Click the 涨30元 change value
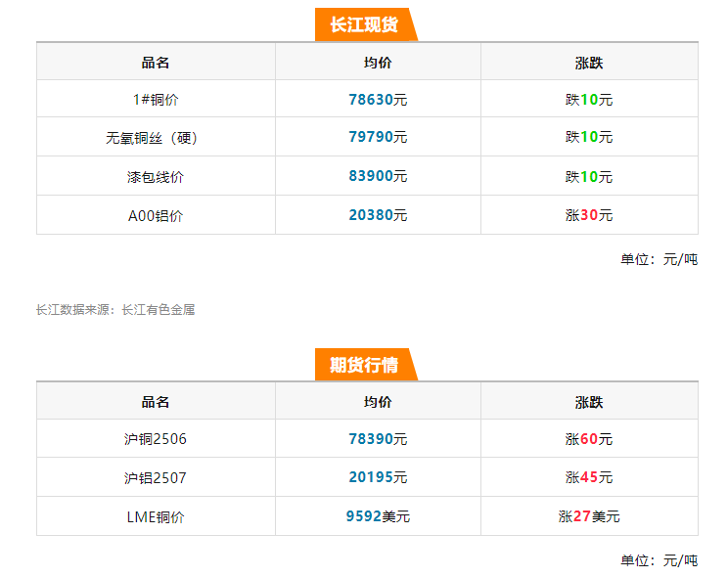Viewport: 728px width, 578px height. (x=589, y=215)
